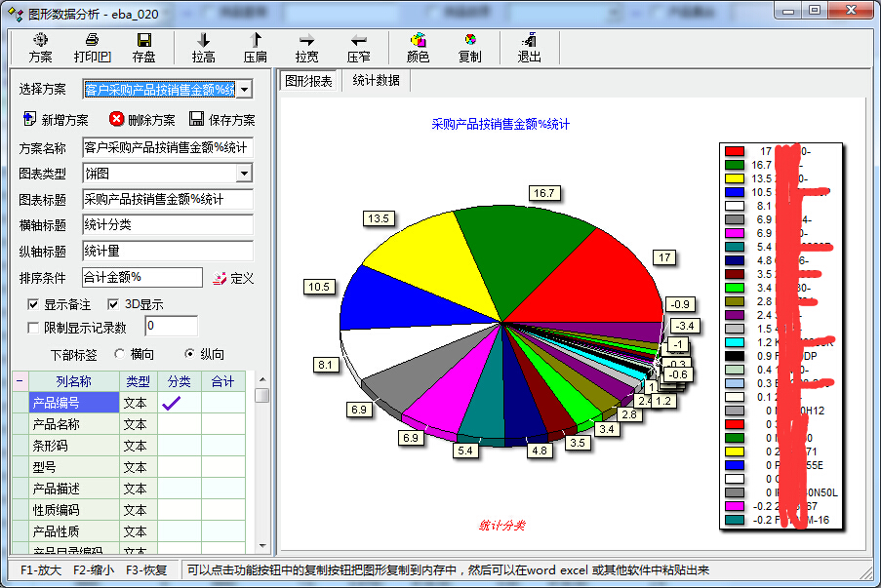The image size is (881, 588).
Task: Click the 压扁 flatten chart arrow
Action: pos(256,41)
